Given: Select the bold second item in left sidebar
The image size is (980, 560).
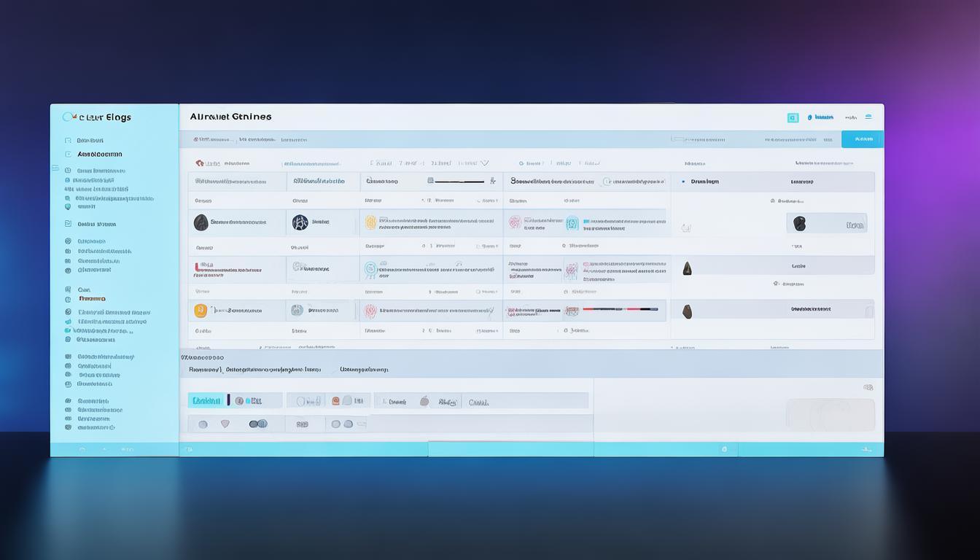Looking at the screenshot, I should click(x=99, y=154).
